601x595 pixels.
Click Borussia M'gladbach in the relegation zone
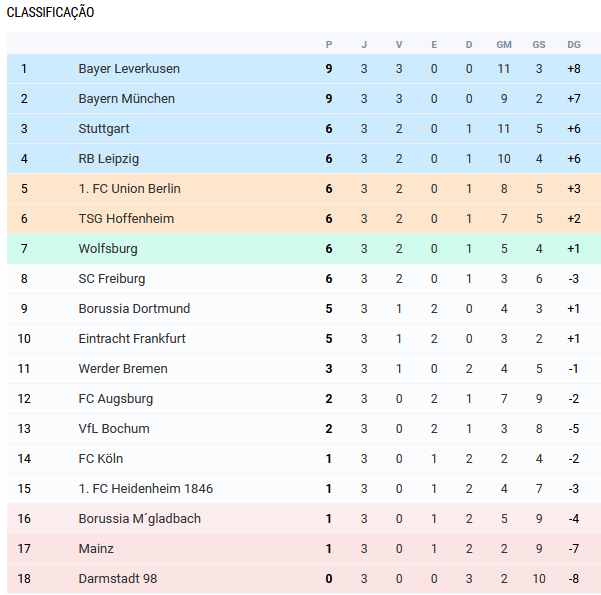(x=139, y=519)
